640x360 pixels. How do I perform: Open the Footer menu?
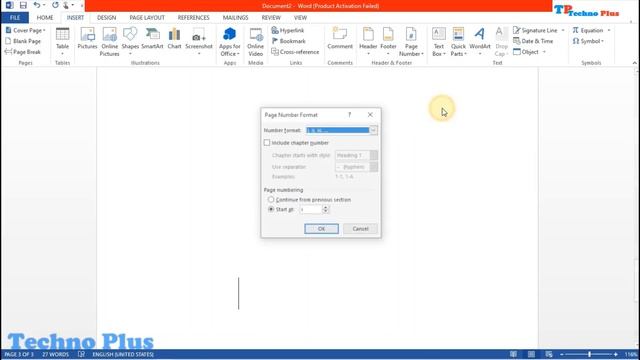click(x=388, y=41)
